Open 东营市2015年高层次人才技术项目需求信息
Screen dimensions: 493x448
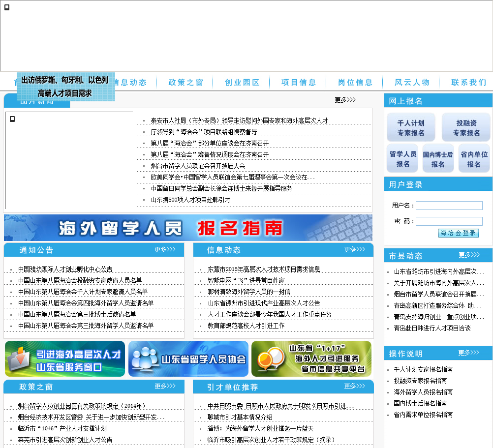tap(264, 269)
